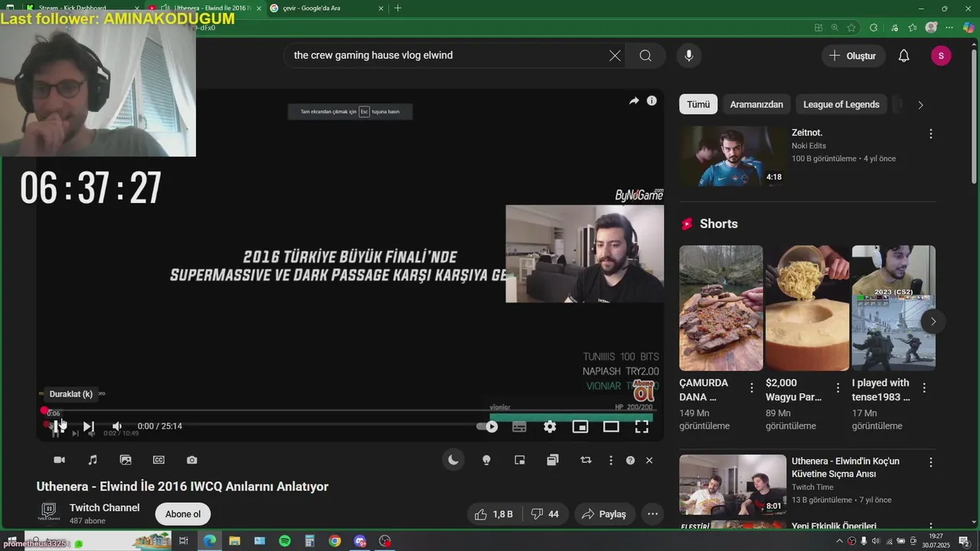Screen dimensions: 980x551
Task: Open the vertical dots extension menu
Action: click(x=610, y=460)
